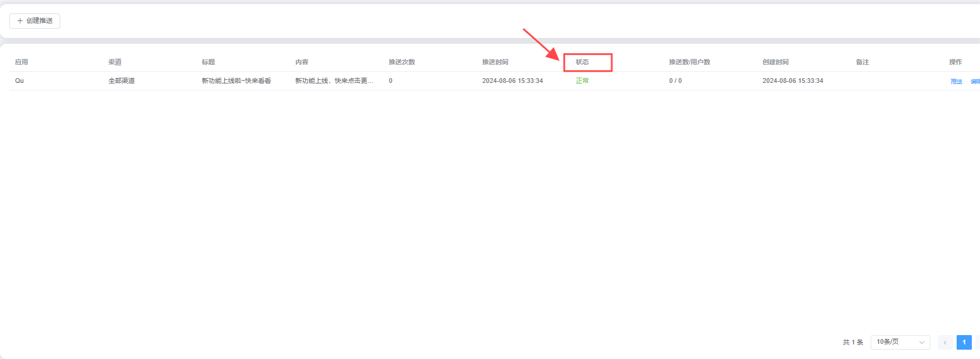This screenshot has width=980, height=359.
Task: Click the 推送时间 column header
Action: point(495,62)
